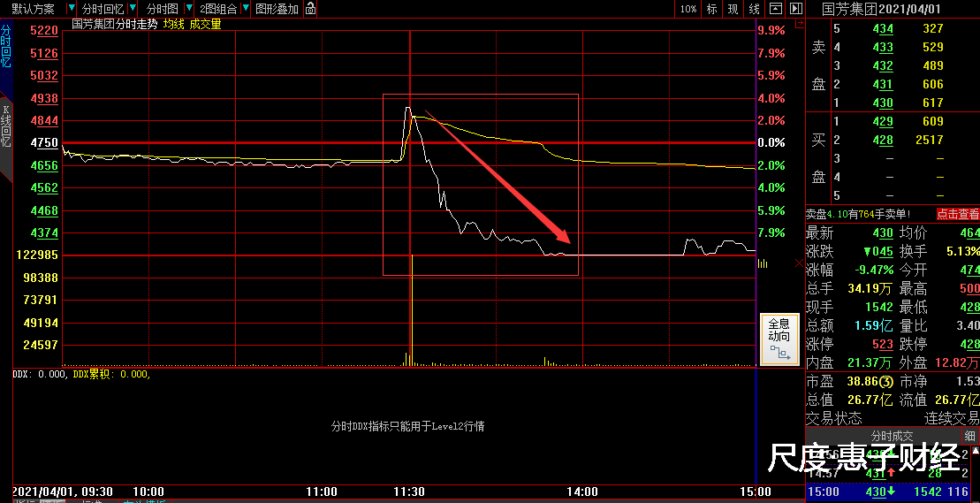Viewport: 980px width, 503px height.
Task: Click the 标 toolbar icon
Action: coord(711,9)
